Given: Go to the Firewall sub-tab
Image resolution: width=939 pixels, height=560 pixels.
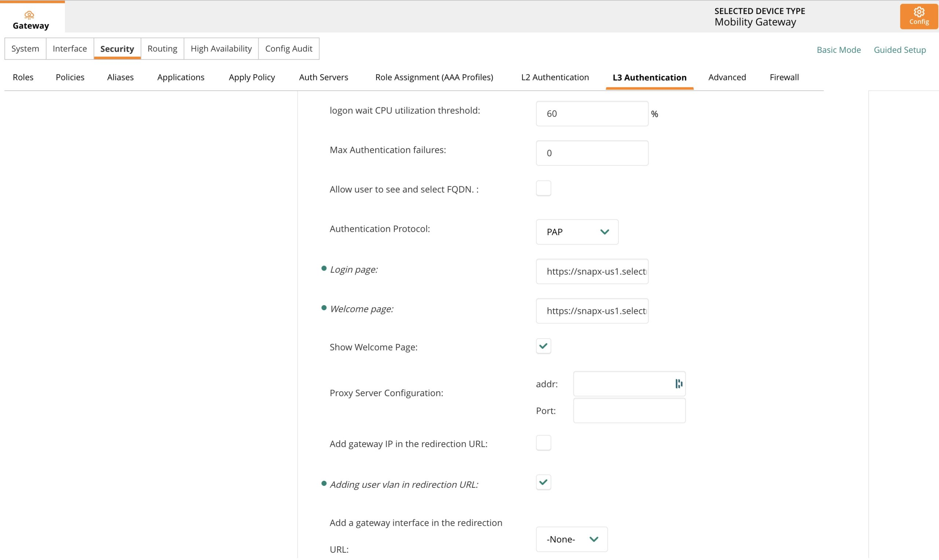Looking at the screenshot, I should point(784,77).
